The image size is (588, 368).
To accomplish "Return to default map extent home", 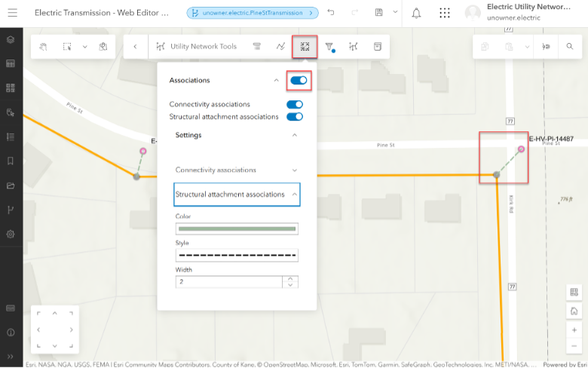I will click(574, 311).
